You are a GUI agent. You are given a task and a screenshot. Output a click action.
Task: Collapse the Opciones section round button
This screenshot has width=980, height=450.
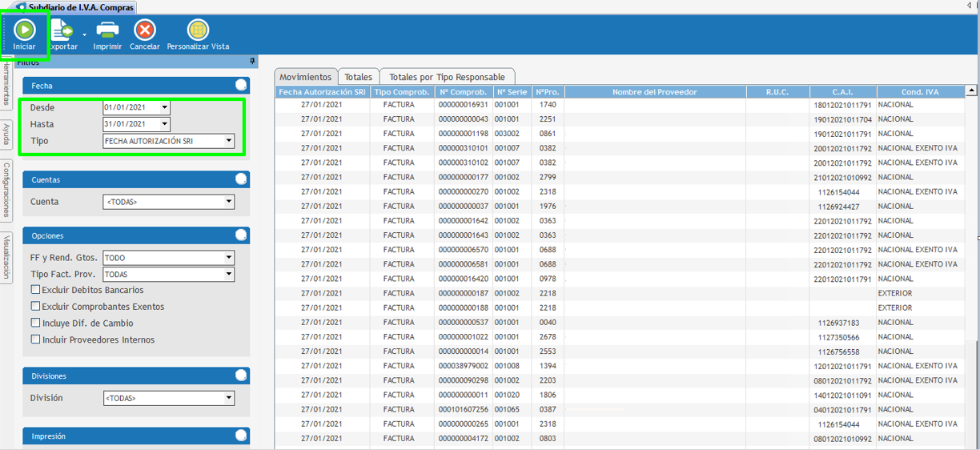pos(241,235)
